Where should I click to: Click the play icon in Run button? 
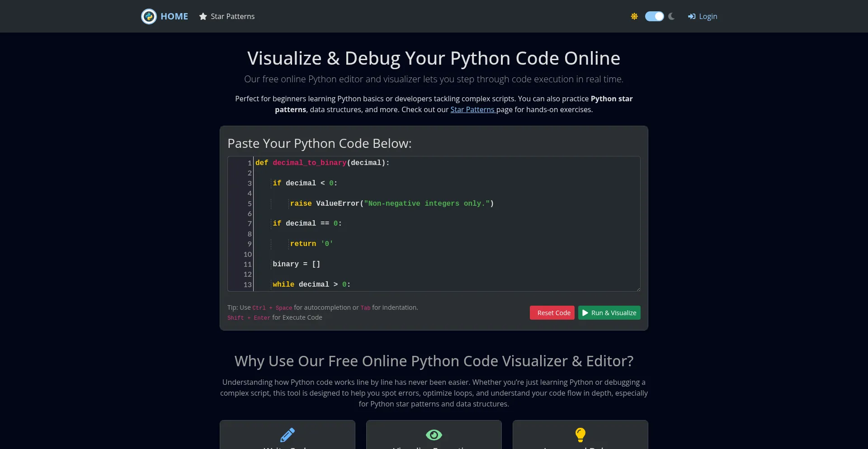[x=585, y=313]
